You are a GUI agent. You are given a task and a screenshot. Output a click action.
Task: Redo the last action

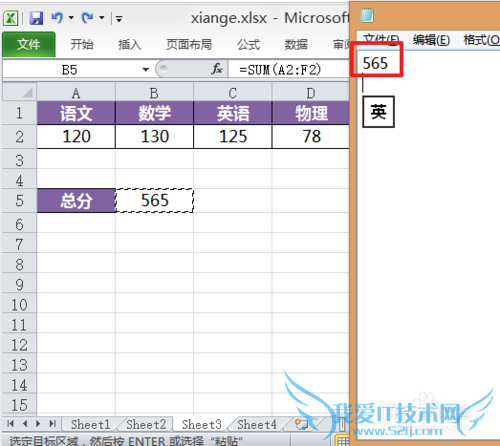coord(88,18)
